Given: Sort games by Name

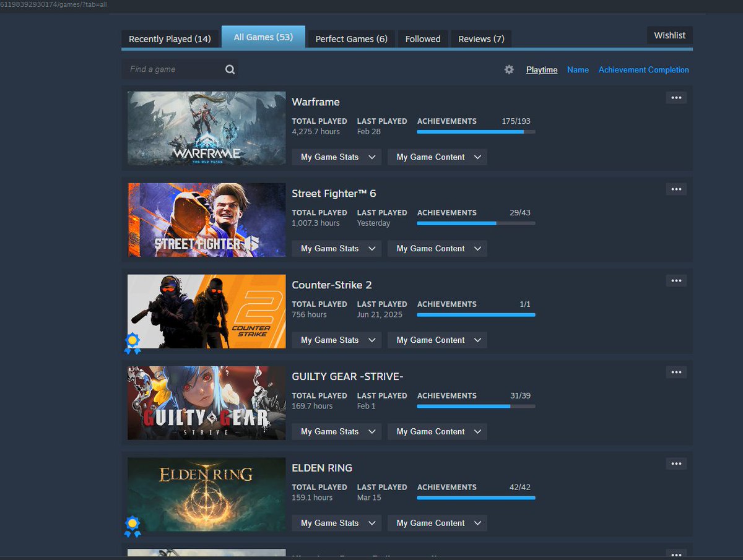Looking at the screenshot, I should tap(578, 70).
